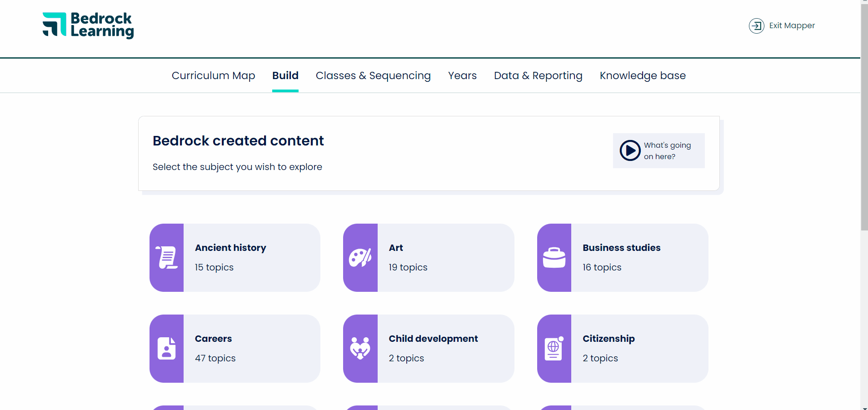Click the Ancient history scroll icon

click(x=167, y=257)
